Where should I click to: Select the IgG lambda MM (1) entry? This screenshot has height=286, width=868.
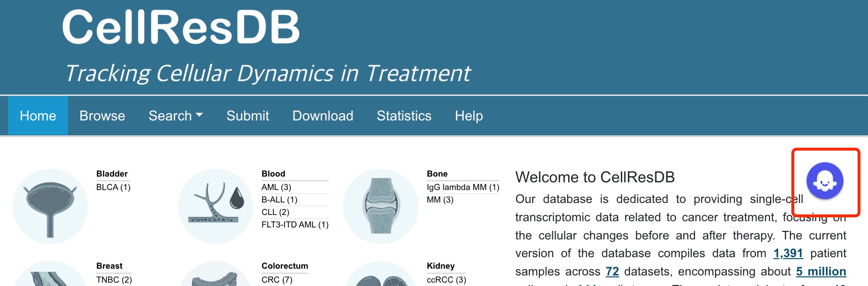[x=463, y=187]
